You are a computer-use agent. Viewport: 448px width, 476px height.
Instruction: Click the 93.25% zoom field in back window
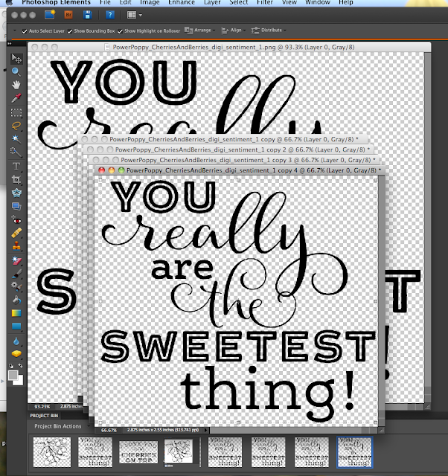(42, 407)
